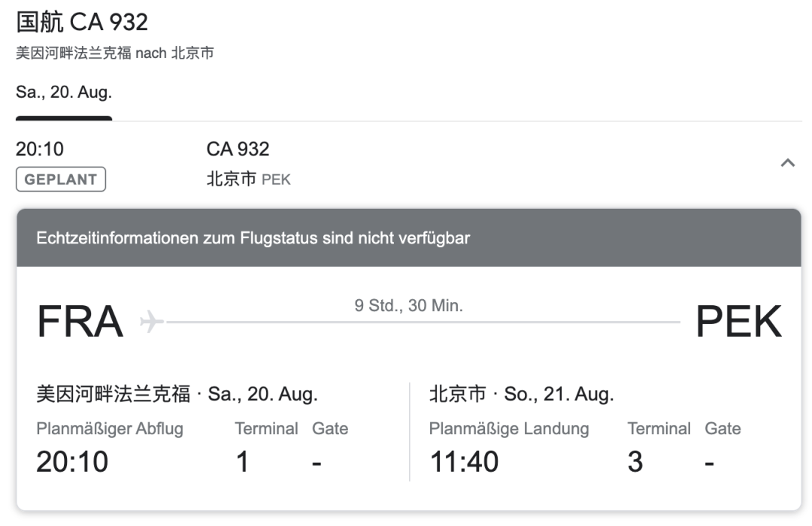Click the scheduled landing time 11:40
This screenshot has width=812, height=526.
pos(464,461)
